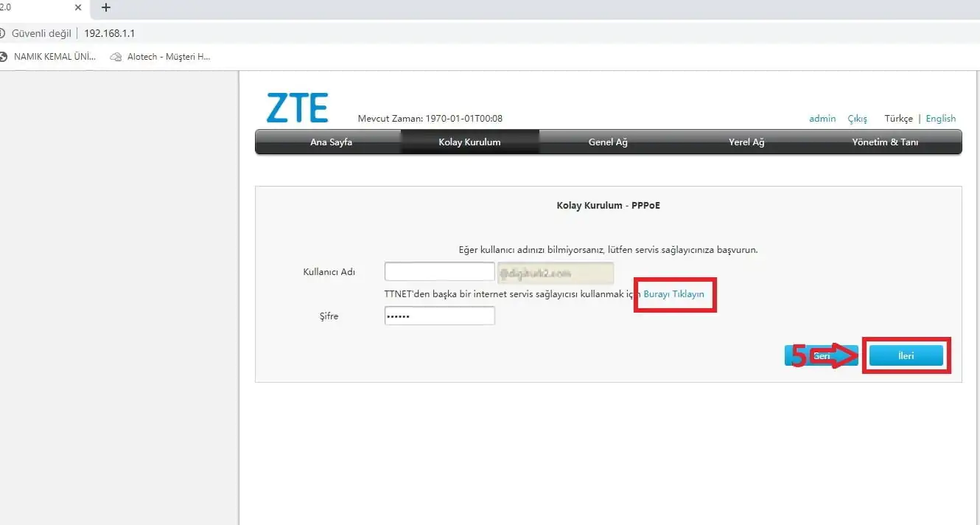Select Türkçe as interface language

coord(898,118)
